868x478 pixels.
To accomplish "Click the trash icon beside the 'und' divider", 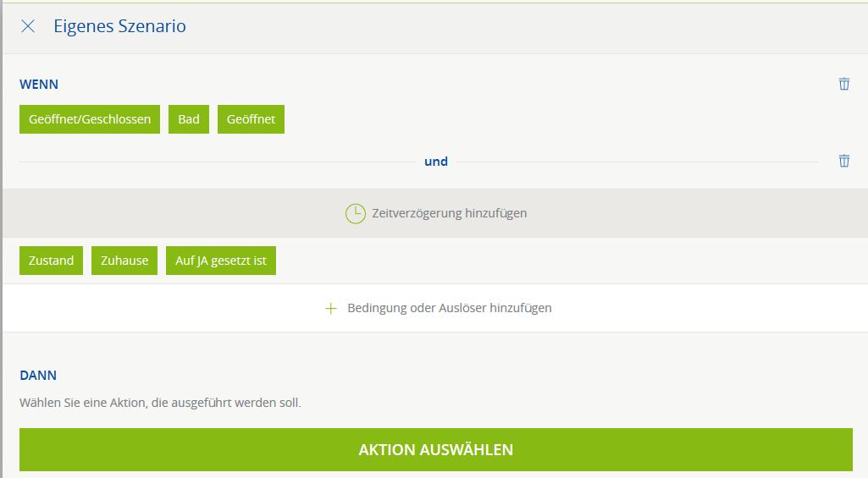I will point(843,161).
